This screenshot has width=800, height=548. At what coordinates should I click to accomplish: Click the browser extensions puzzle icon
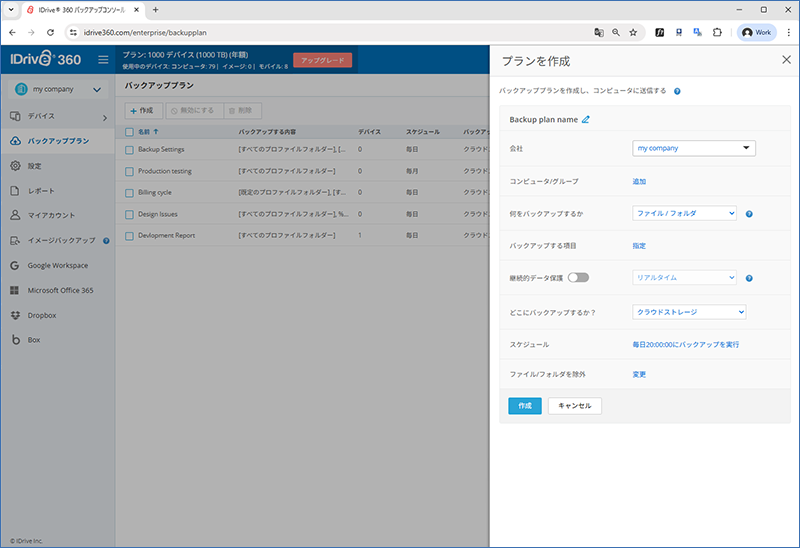pos(717,32)
